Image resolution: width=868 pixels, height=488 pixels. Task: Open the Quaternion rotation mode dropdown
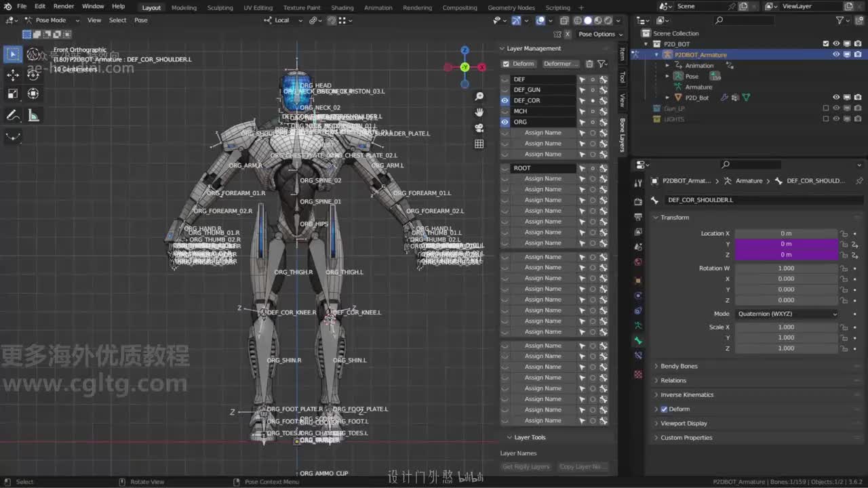point(786,314)
